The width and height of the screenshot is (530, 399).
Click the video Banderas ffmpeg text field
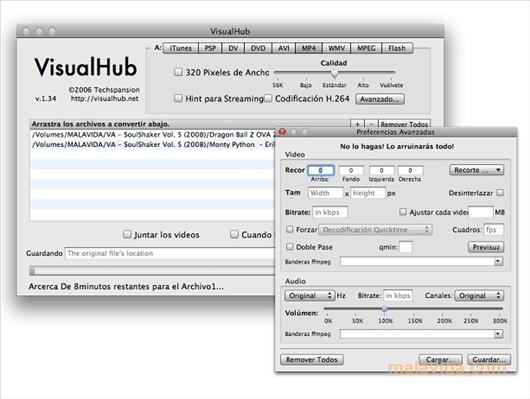pyautogui.click(x=417, y=261)
